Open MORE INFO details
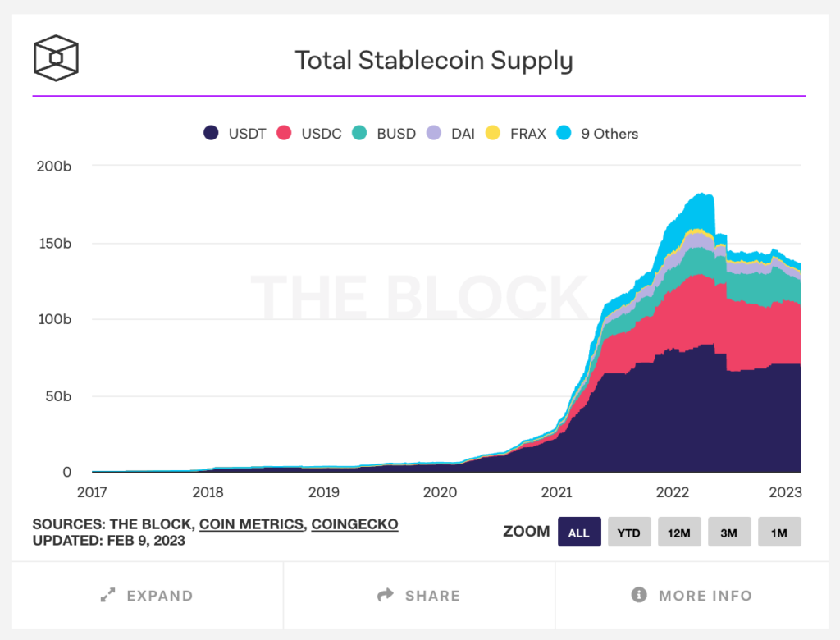 tap(691, 595)
